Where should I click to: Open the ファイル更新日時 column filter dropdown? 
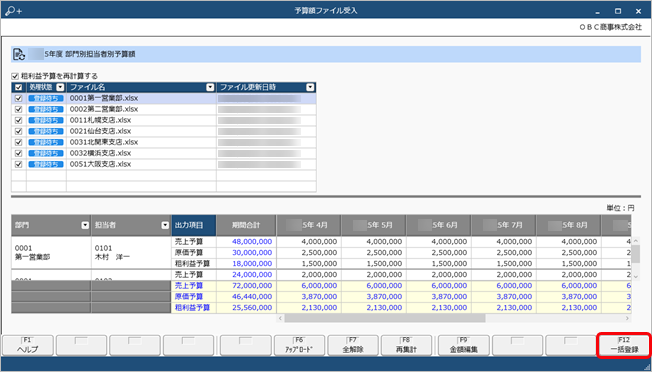(x=310, y=87)
